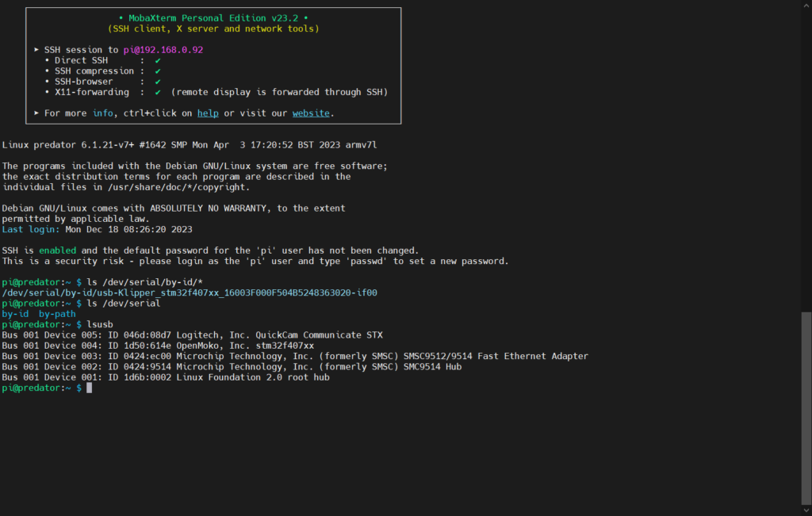Click the scrollbar up arrow
This screenshot has height=516, width=812.
[806, 5]
